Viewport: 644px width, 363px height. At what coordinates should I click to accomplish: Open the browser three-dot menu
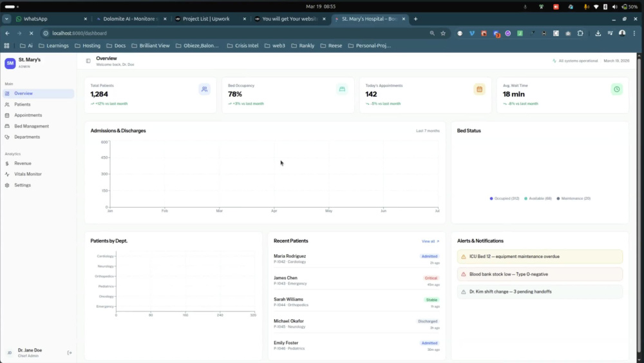(634, 34)
